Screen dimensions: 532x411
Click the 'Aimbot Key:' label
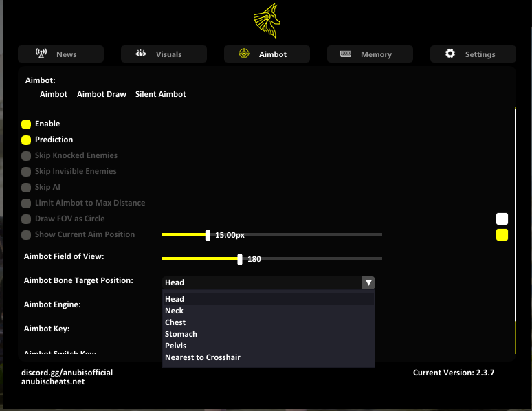coord(47,329)
